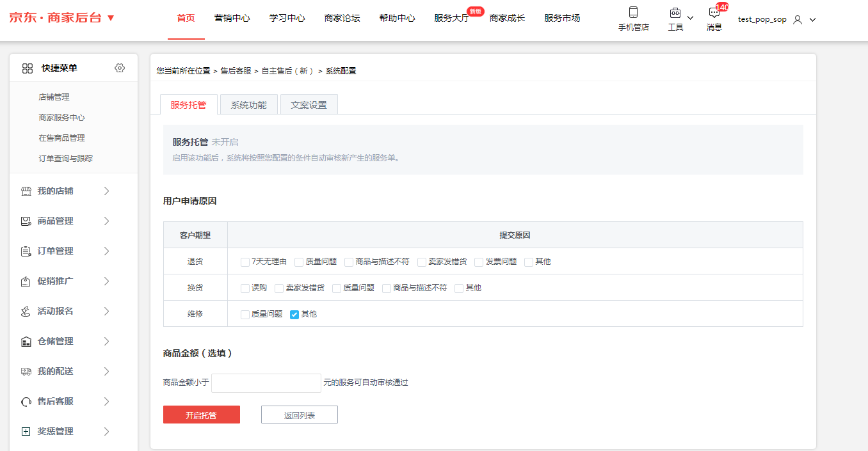The image size is (868, 451).
Task: Expand 我的店铺 with its chevron arrow
Action: (107, 191)
